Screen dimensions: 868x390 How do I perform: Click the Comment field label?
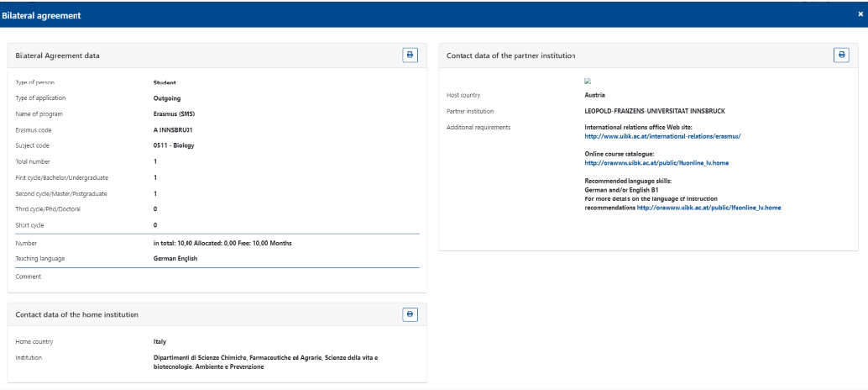coord(29,276)
